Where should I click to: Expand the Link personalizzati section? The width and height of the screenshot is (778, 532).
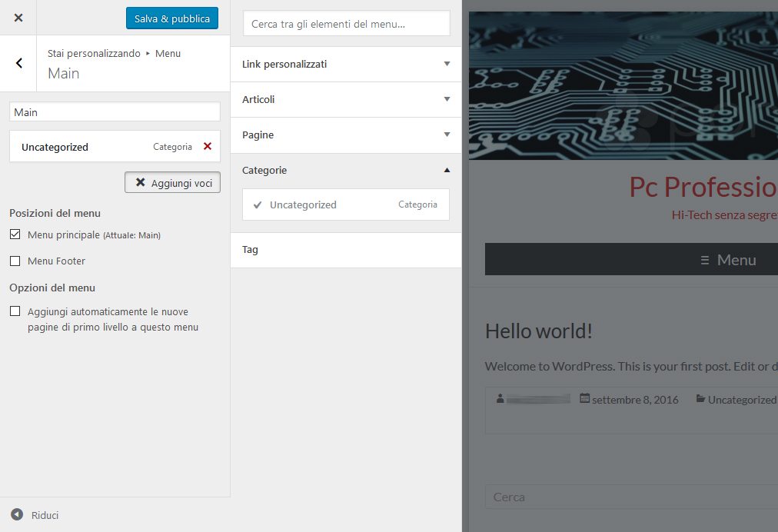tap(346, 64)
